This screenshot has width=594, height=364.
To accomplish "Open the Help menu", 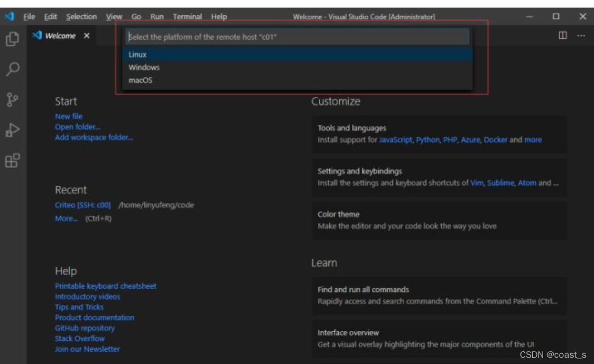I will (219, 17).
